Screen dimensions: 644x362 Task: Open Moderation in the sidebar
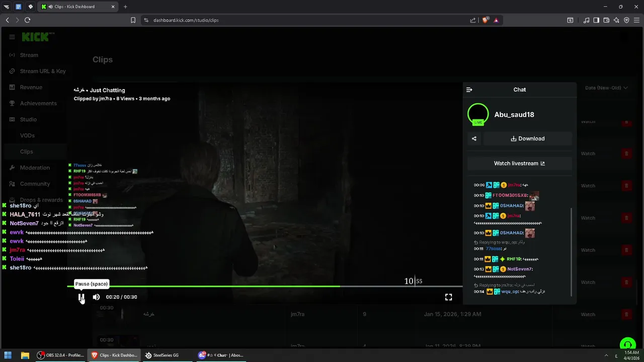[x=35, y=168]
